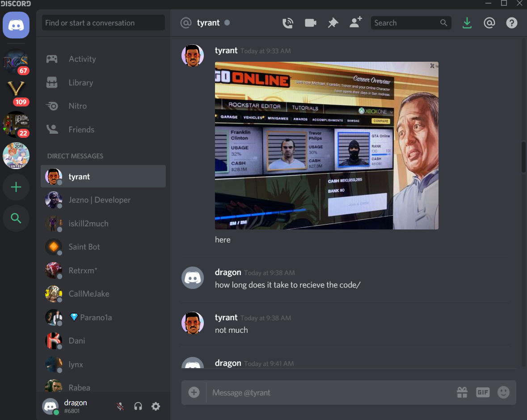
Task: Open the server with 22 notifications
Action: click(x=16, y=124)
